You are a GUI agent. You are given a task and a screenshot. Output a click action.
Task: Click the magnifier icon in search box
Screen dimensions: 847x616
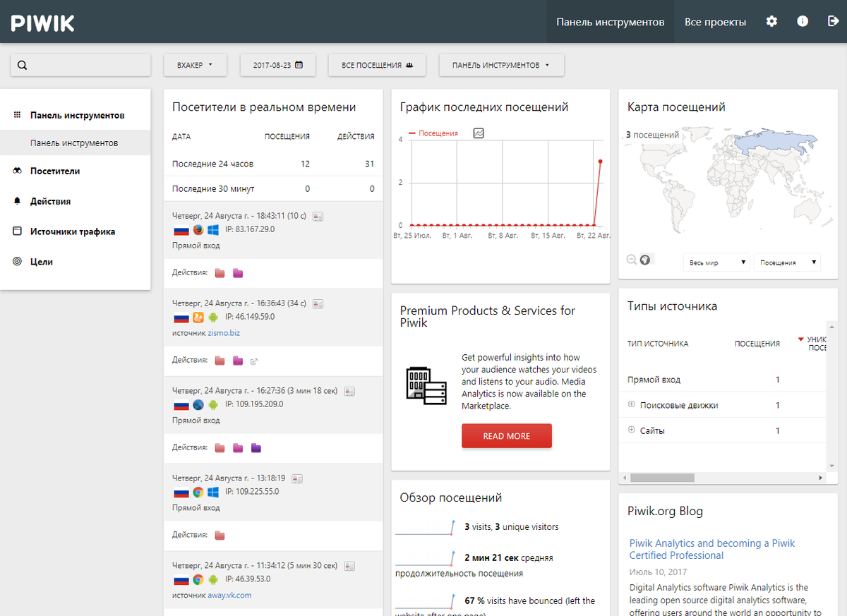point(23,65)
